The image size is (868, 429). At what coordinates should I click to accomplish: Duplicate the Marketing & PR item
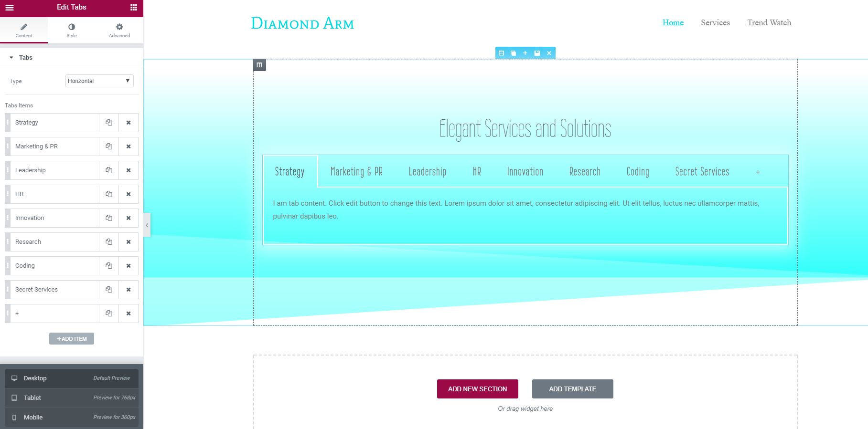[109, 146]
